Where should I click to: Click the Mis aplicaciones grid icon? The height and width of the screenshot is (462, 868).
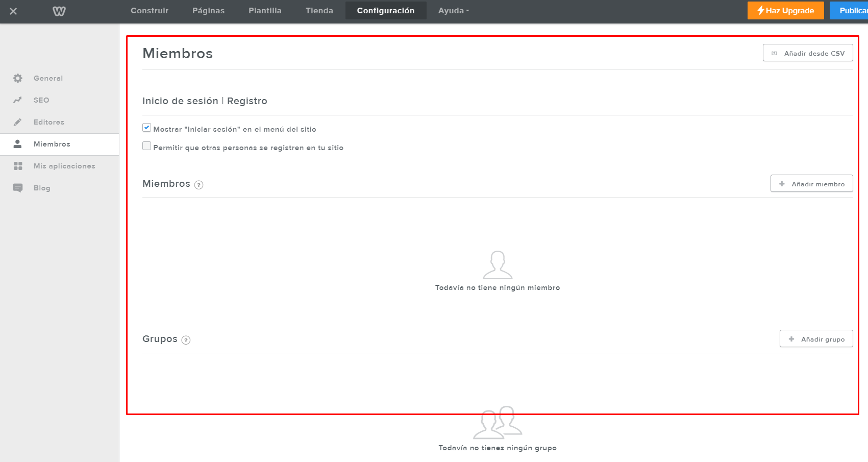[x=18, y=166]
